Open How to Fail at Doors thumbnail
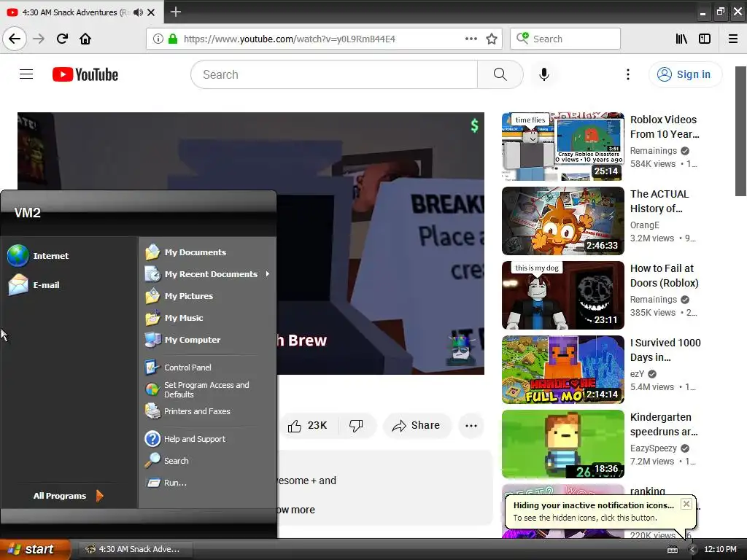The width and height of the screenshot is (747, 560). (562, 295)
